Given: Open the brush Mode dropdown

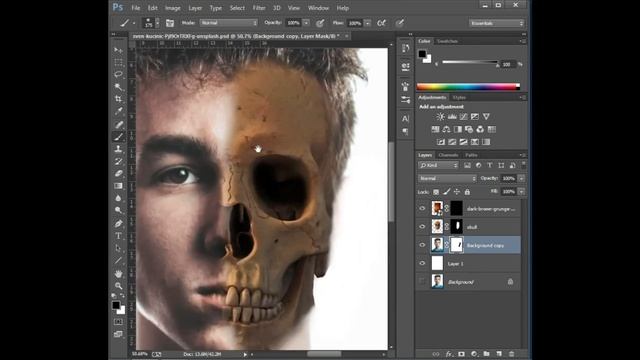Looking at the screenshot, I should click(x=229, y=23).
